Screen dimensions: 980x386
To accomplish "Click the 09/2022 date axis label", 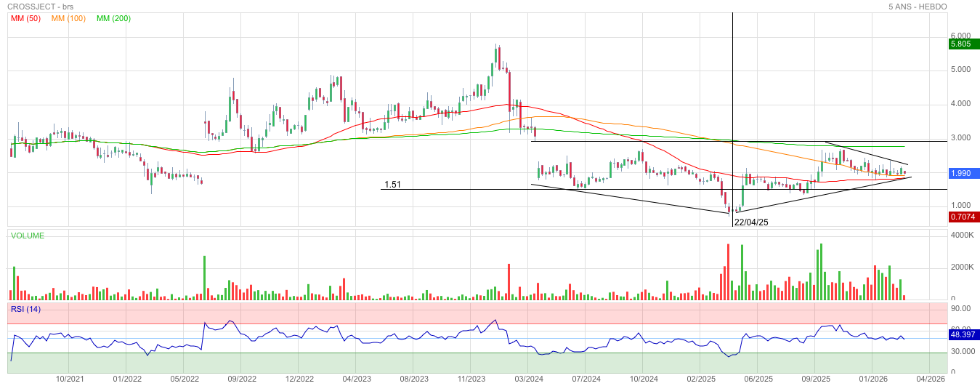I will coord(242,379).
